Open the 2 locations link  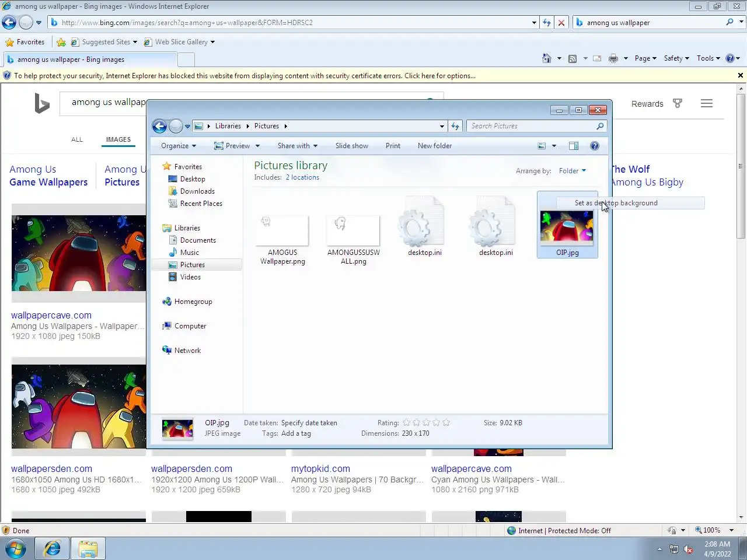click(302, 177)
